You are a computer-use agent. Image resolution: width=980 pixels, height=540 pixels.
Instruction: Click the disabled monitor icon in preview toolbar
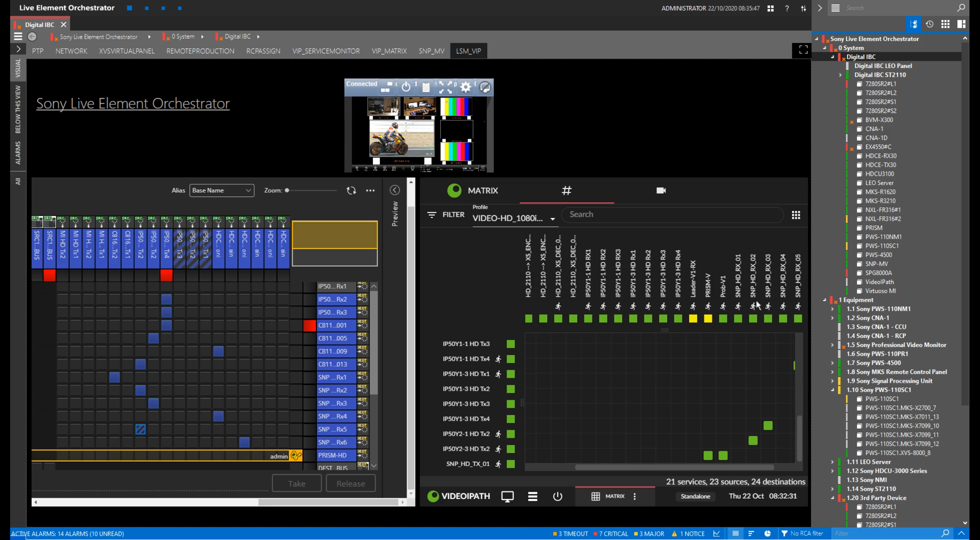tap(485, 87)
